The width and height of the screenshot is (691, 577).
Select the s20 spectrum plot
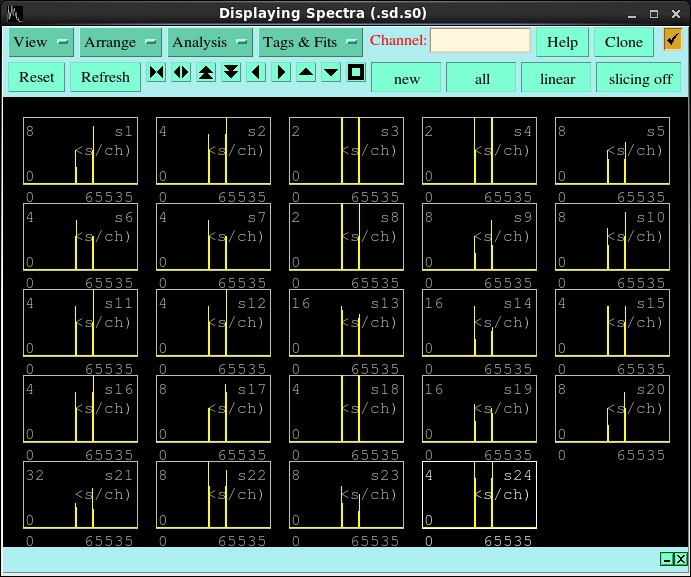point(613,409)
